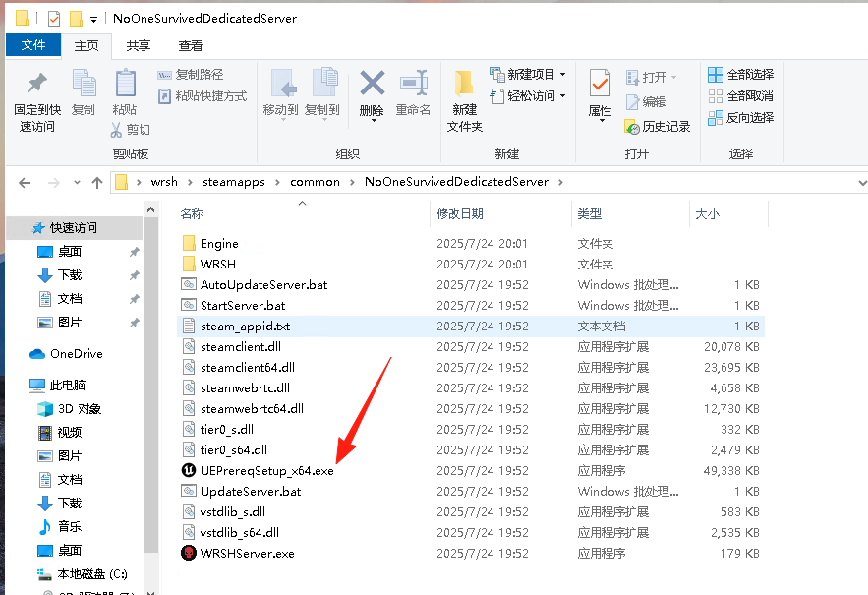Click the 删除 red X icon
868x595 pixels.
point(372,83)
